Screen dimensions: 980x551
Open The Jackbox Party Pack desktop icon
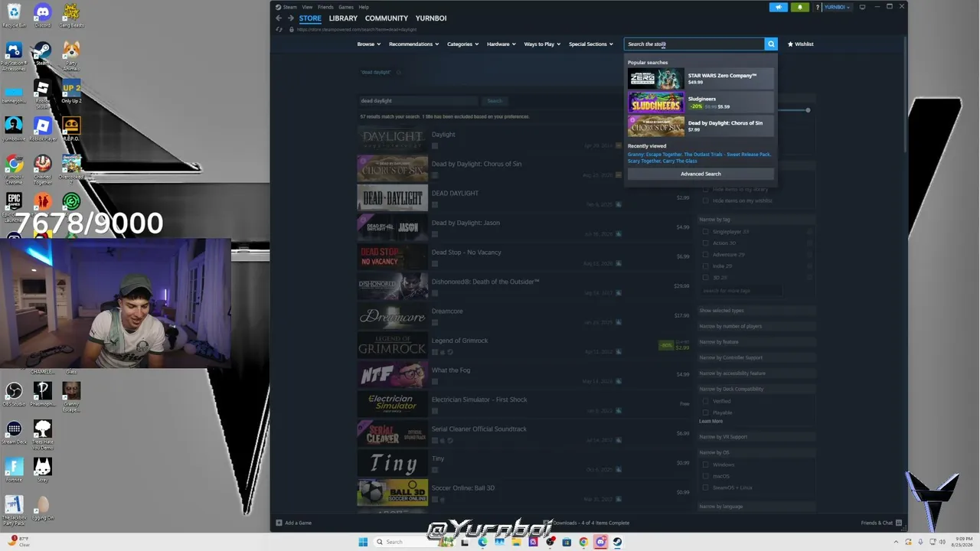[14, 510]
